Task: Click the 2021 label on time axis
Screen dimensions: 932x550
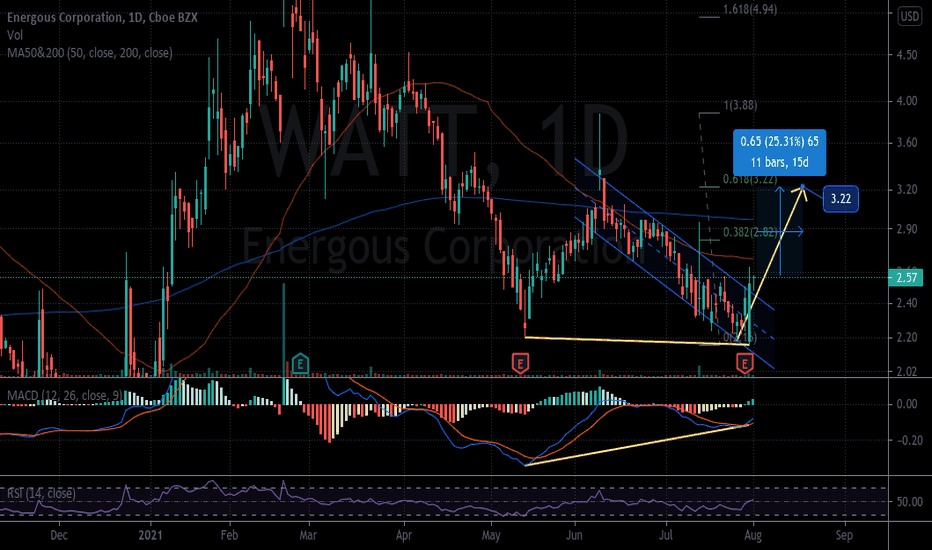Action: [x=150, y=535]
